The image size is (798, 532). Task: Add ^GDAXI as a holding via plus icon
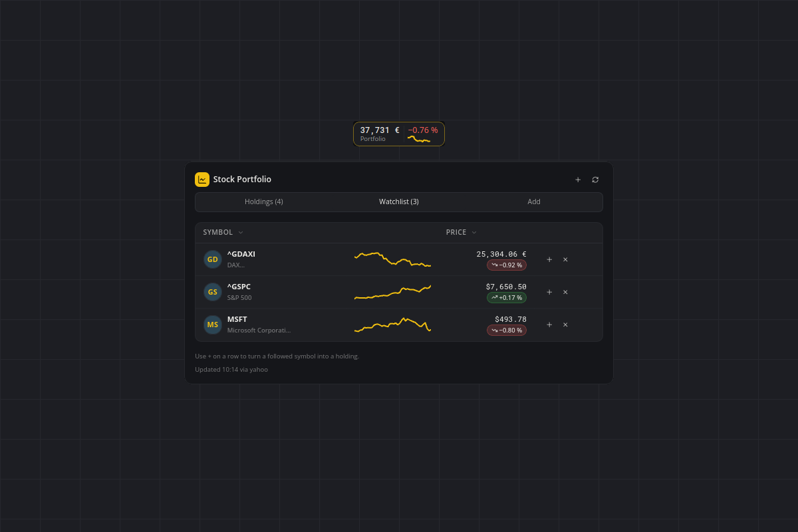549,259
